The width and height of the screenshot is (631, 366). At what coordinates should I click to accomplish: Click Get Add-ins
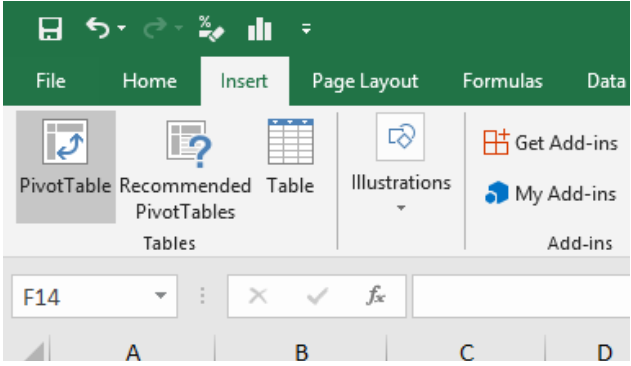coord(551,143)
